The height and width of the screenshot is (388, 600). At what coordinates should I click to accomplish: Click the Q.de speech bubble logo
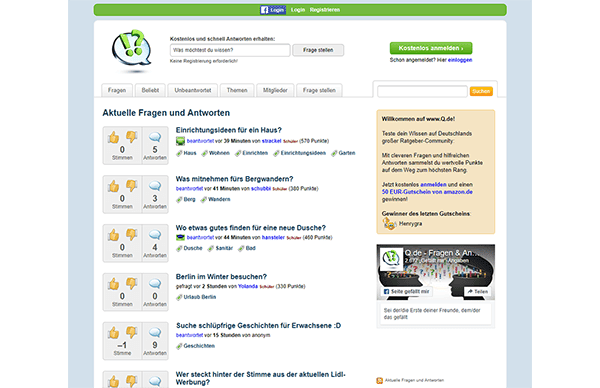131,50
